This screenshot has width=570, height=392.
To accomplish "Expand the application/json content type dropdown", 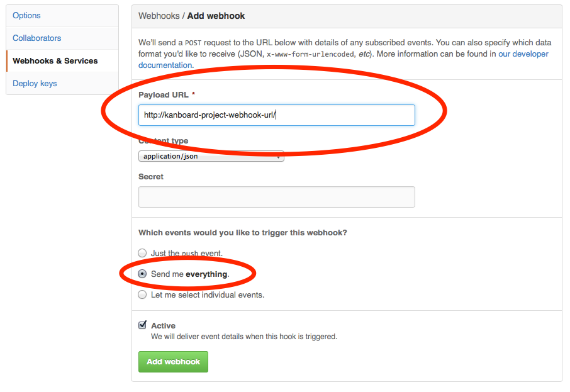I will click(x=211, y=156).
